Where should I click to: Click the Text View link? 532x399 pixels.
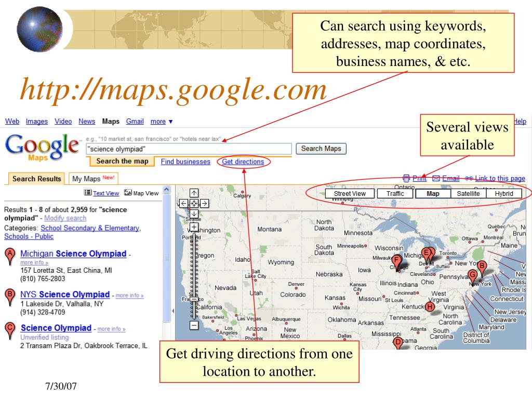coord(106,193)
